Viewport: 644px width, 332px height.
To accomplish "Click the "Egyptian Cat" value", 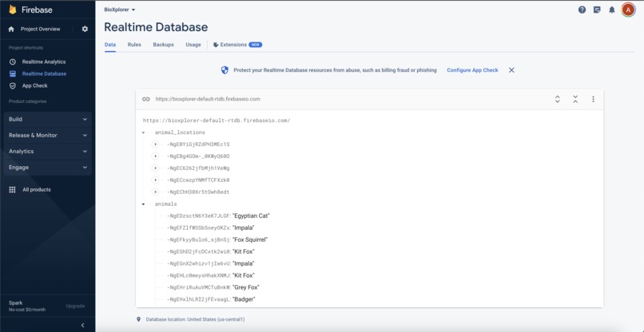I will coord(251,215).
